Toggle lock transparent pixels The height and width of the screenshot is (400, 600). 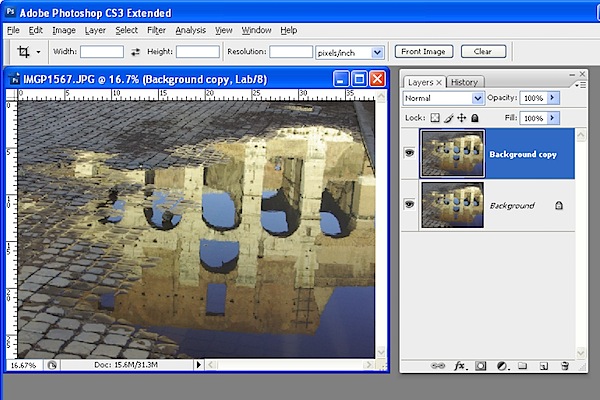pos(435,118)
